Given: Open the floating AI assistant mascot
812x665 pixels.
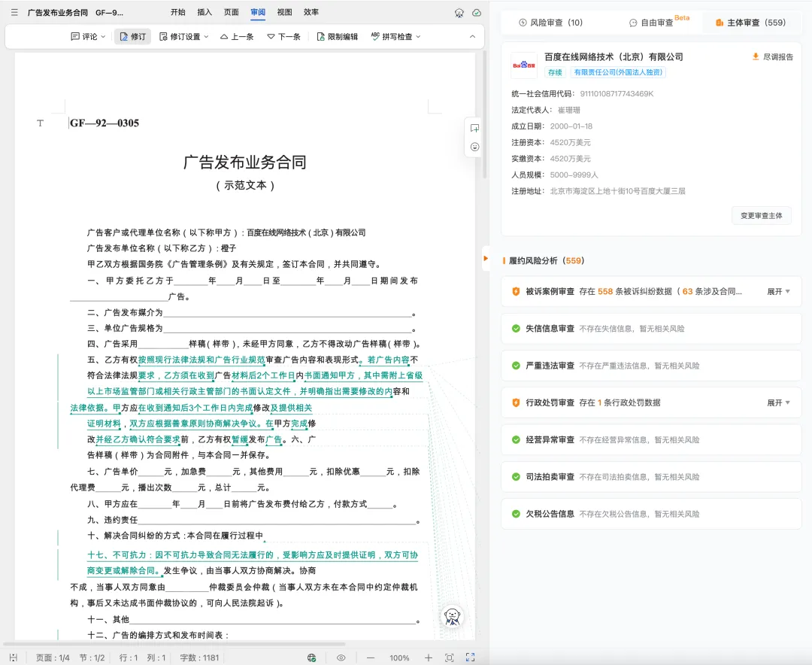Looking at the screenshot, I should [x=453, y=617].
